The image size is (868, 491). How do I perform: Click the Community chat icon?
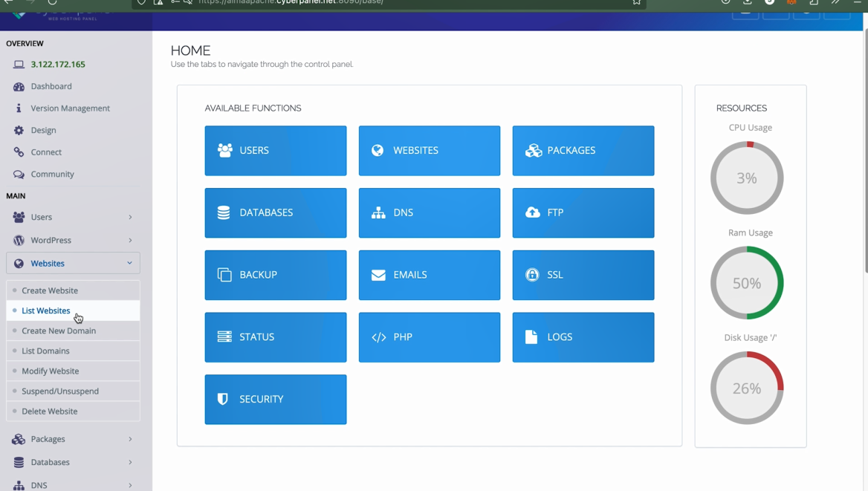coord(19,174)
